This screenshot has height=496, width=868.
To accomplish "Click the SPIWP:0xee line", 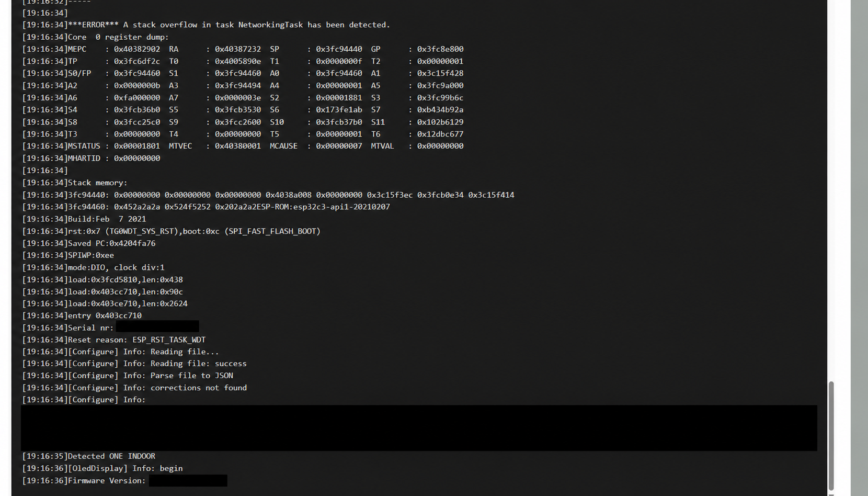I will pyautogui.click(x=68, y=255).
